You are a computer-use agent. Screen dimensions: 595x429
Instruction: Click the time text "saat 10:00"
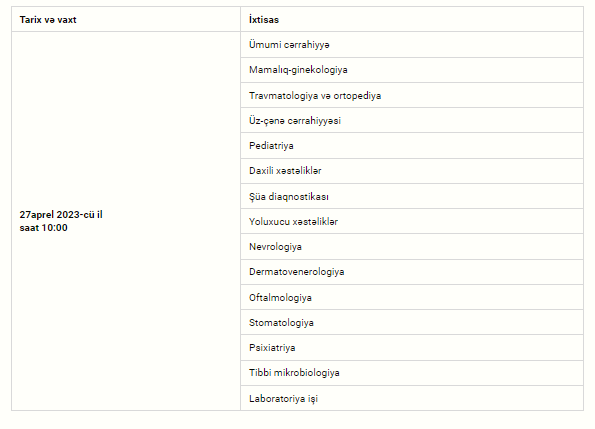tap(44, 228)
